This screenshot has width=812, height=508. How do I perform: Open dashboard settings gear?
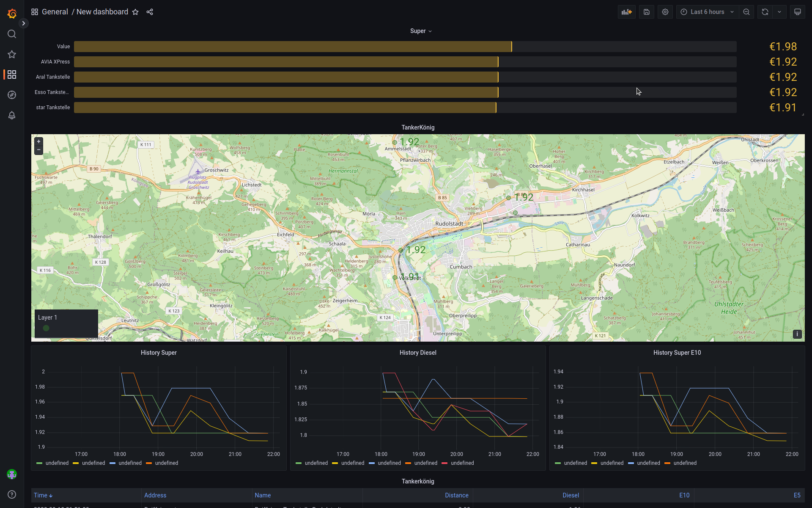point(665,12)
